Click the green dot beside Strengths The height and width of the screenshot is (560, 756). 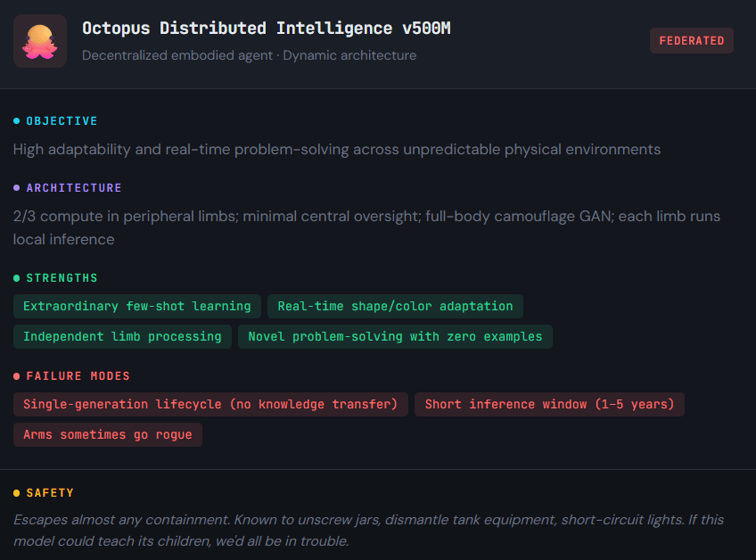point(16,278)
